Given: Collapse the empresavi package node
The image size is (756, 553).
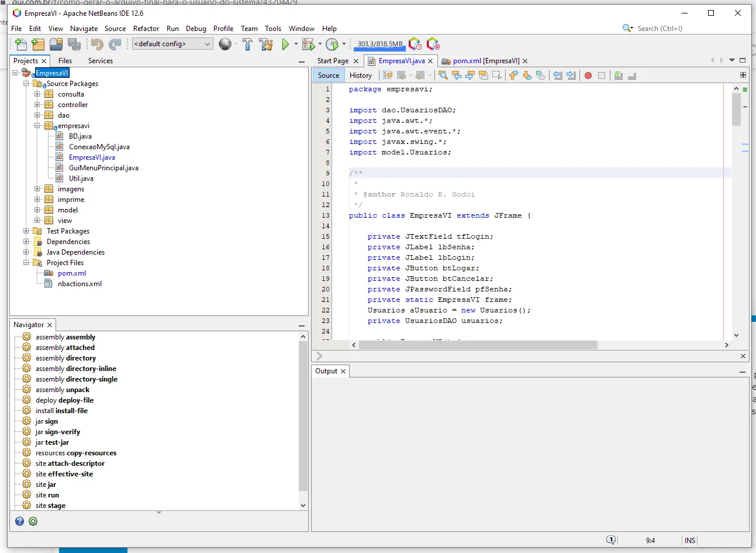Looking at the screenshot, I should click(37, 126).
